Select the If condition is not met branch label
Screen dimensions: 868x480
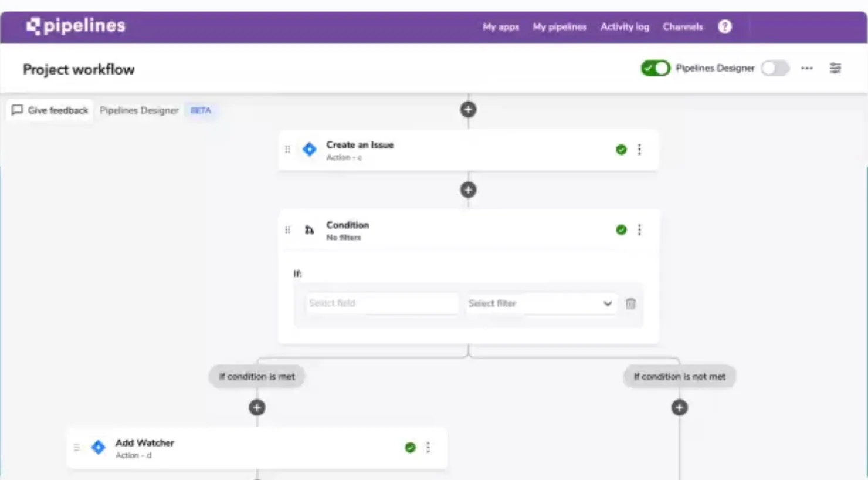pos(679,377)
